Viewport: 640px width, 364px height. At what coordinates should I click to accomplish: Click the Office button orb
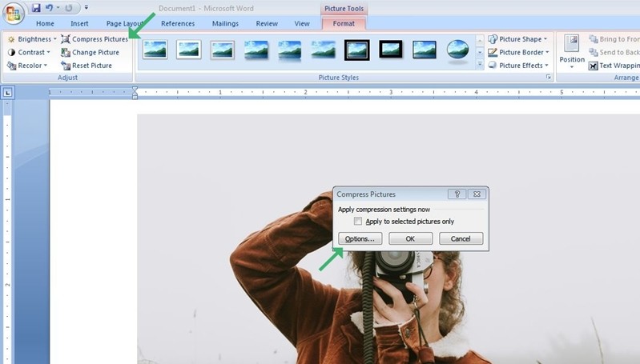pos(14,14)
